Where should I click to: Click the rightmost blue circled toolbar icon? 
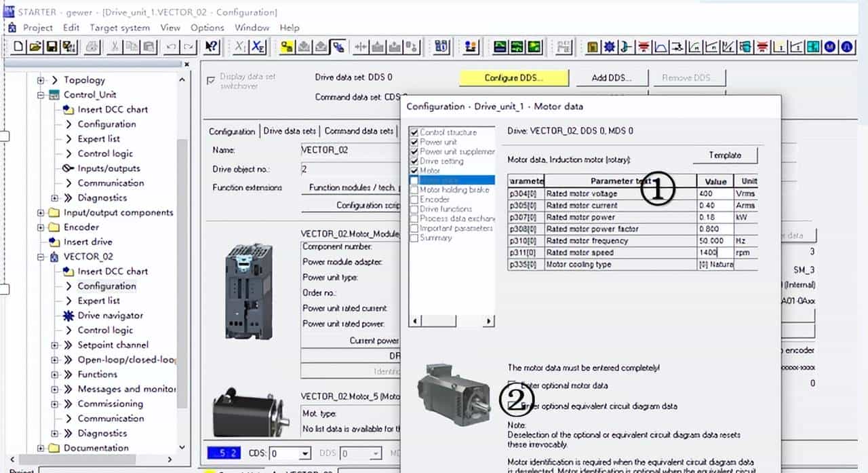848,47
